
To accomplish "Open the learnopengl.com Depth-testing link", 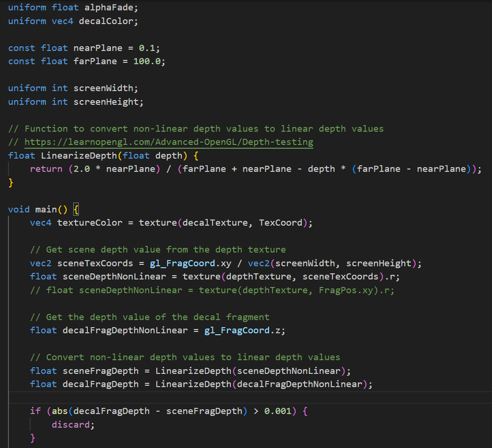I will (169, 142).
